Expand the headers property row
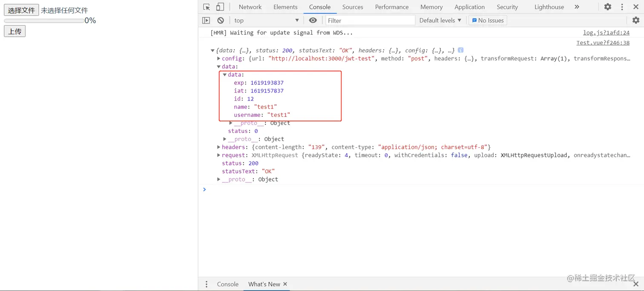 (x=218, y=147)
